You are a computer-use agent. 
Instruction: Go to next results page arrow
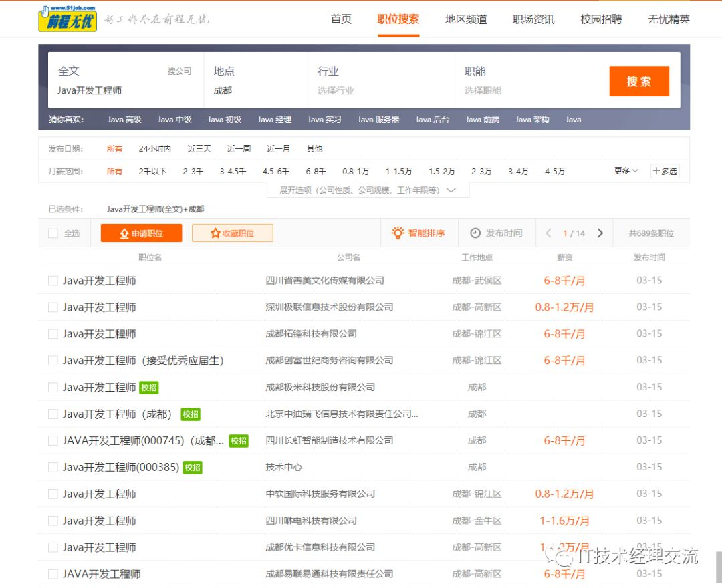[600, 233]
